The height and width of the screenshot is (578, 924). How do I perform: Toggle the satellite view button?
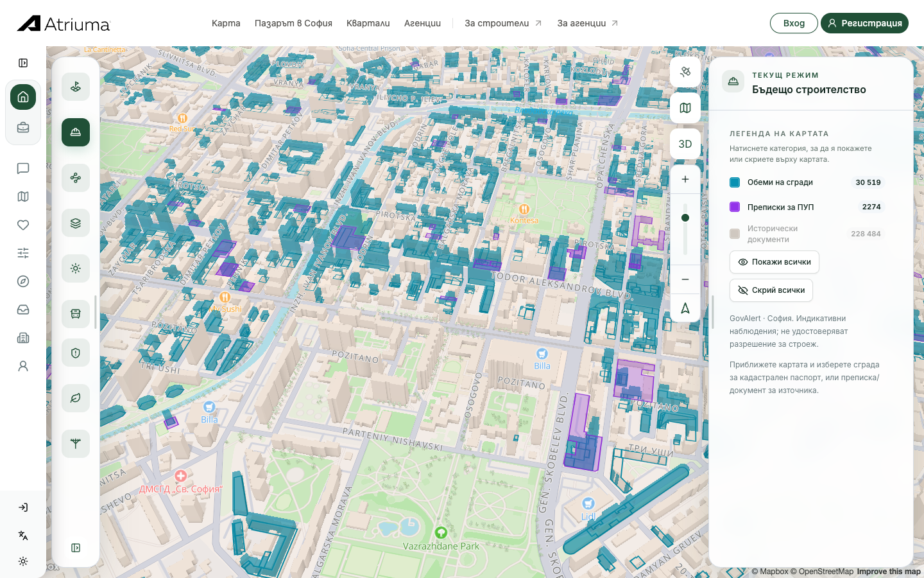coord(685,72)
